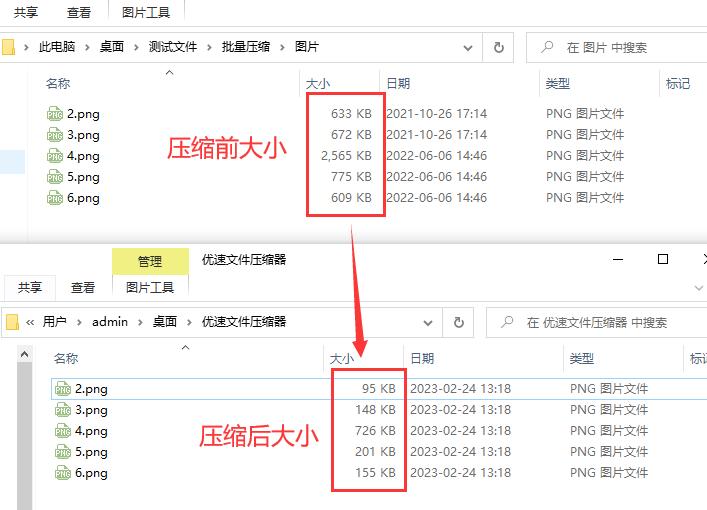The width and height of the screenshot is (707, 510).
Task: Go to 此电脑 in the upper breadcrumb
Action: [57, 47]
